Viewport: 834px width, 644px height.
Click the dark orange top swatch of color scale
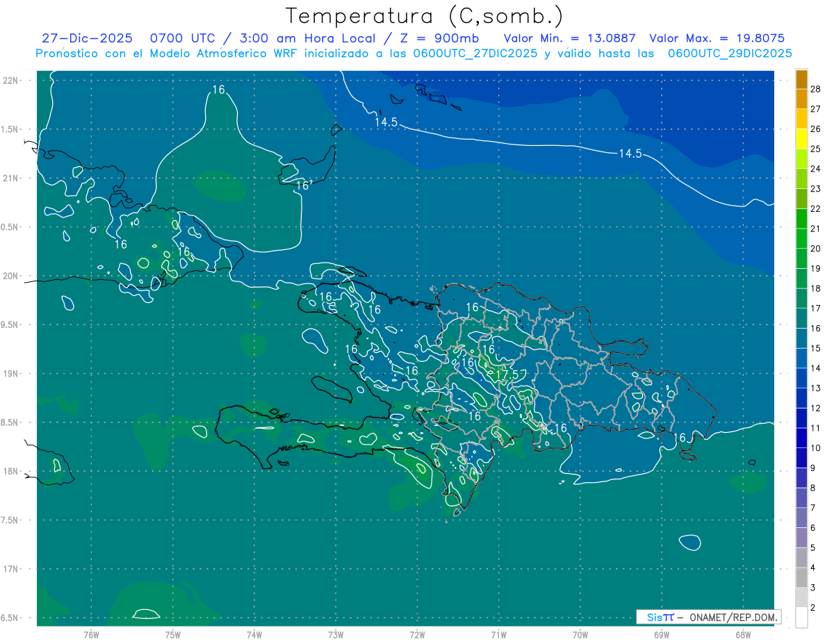(801, 79)
